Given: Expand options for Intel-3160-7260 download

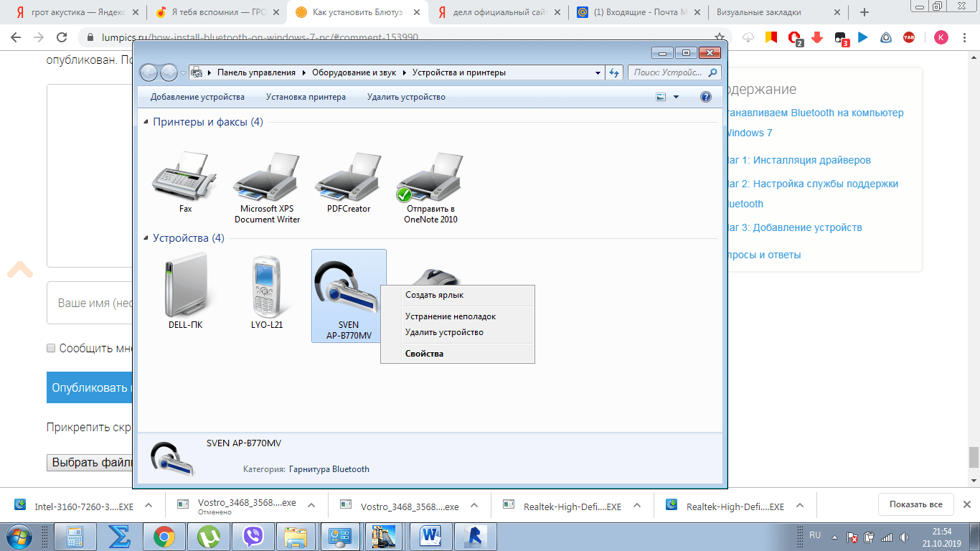Looking at the screenshot, I should 149,506.
